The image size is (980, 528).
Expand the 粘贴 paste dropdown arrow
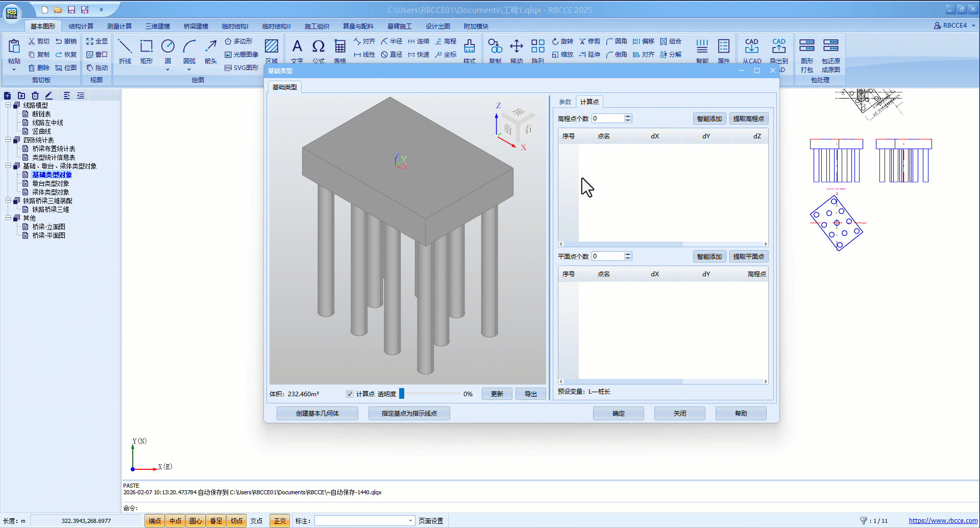pos(14,69)
